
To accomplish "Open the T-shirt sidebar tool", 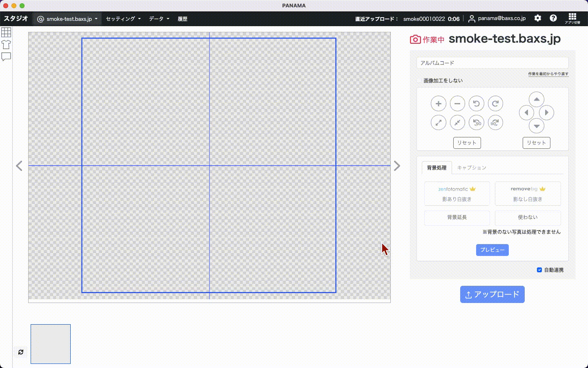I will point(6,44).
